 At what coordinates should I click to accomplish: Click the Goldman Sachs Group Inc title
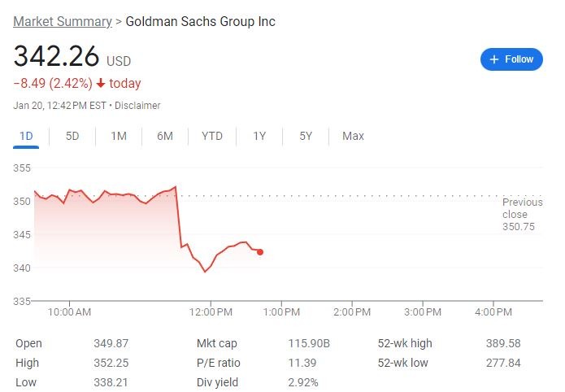pos(200,21)
